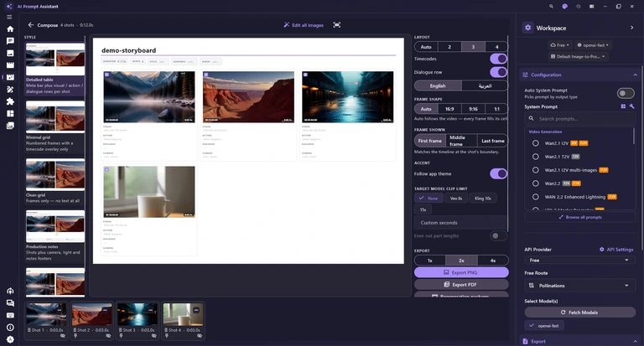
Task: Show the Middle frame of shots
Action: point(462,141)
